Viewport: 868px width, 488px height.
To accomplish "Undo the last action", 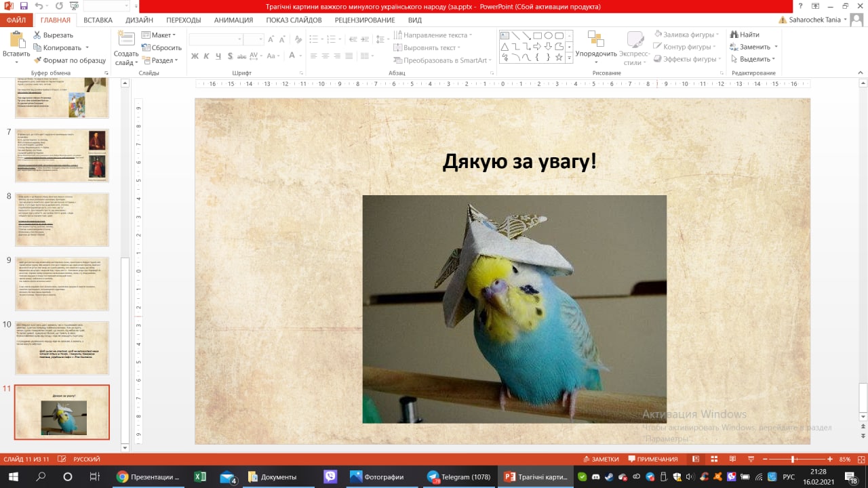I will pyautogui.click(x=39, y=6).
